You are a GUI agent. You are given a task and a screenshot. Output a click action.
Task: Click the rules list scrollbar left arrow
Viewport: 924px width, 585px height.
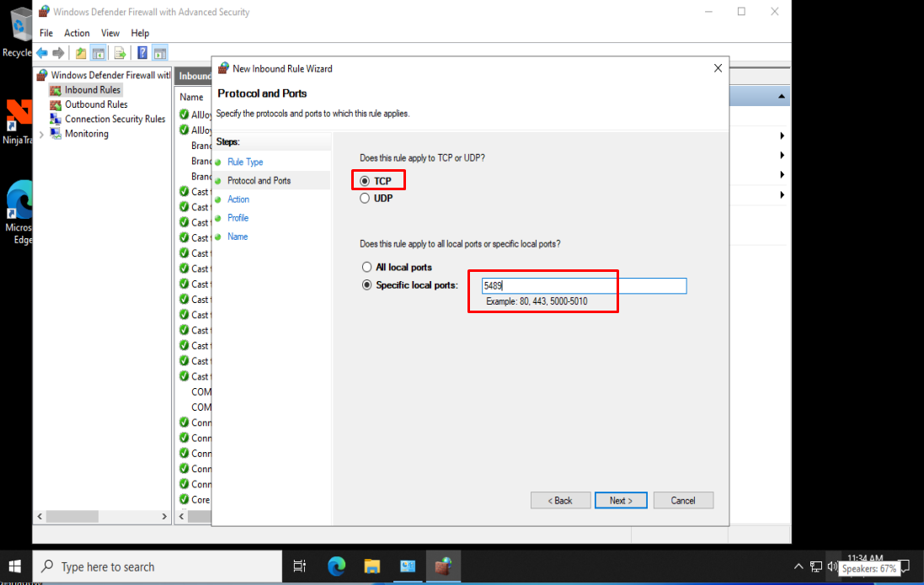tap(181, 516)
